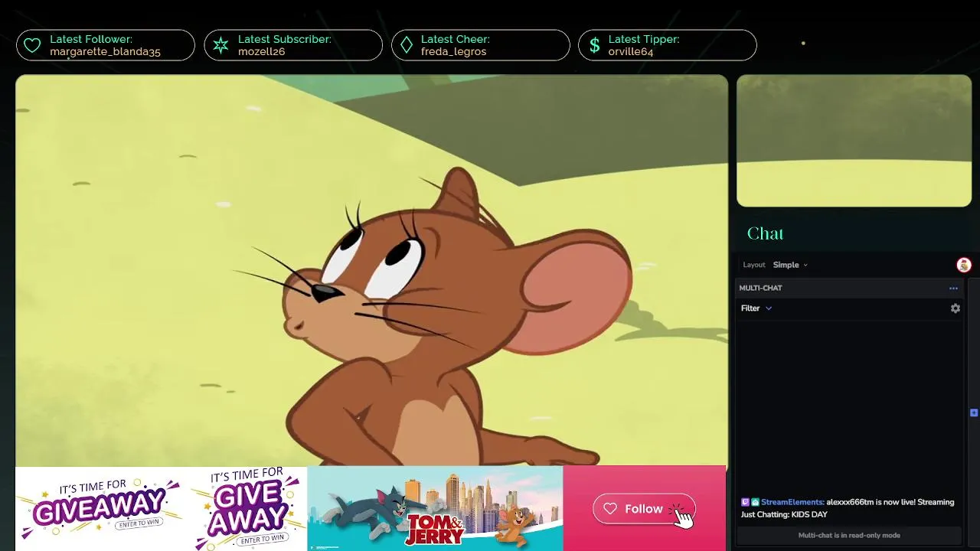Click the dollar icon beside Latest Tipper
The image size is (980, 551).
(595, 46)
